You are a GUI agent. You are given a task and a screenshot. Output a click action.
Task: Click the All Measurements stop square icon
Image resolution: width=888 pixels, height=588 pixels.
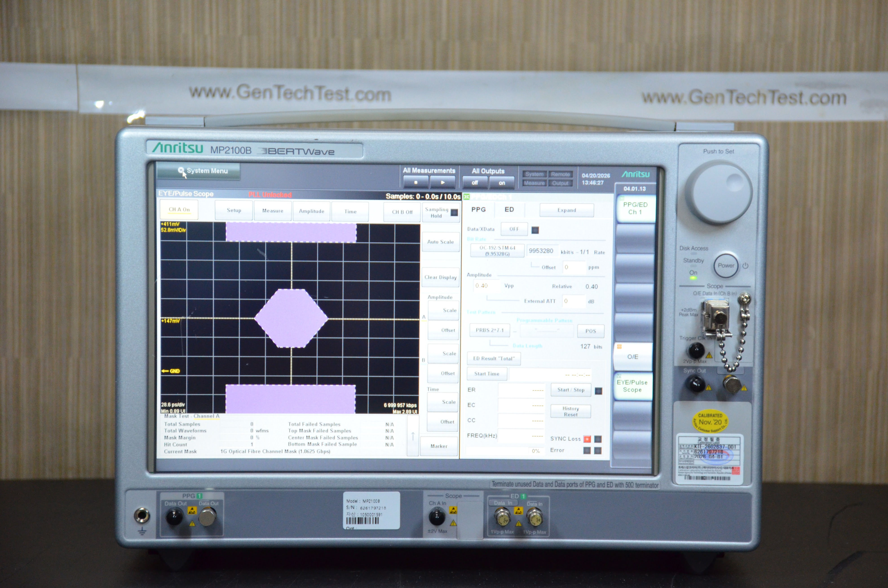[415, 183]
